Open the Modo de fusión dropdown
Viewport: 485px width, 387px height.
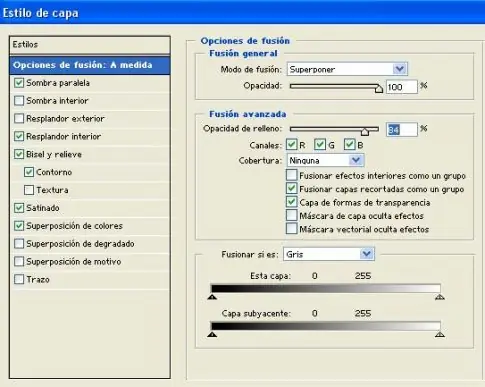347,69
